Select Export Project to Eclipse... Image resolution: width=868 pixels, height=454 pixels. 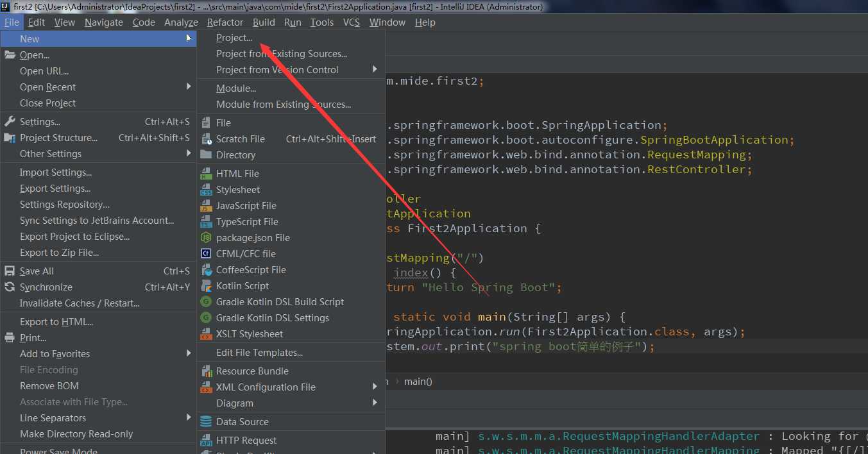coord(98,237)
